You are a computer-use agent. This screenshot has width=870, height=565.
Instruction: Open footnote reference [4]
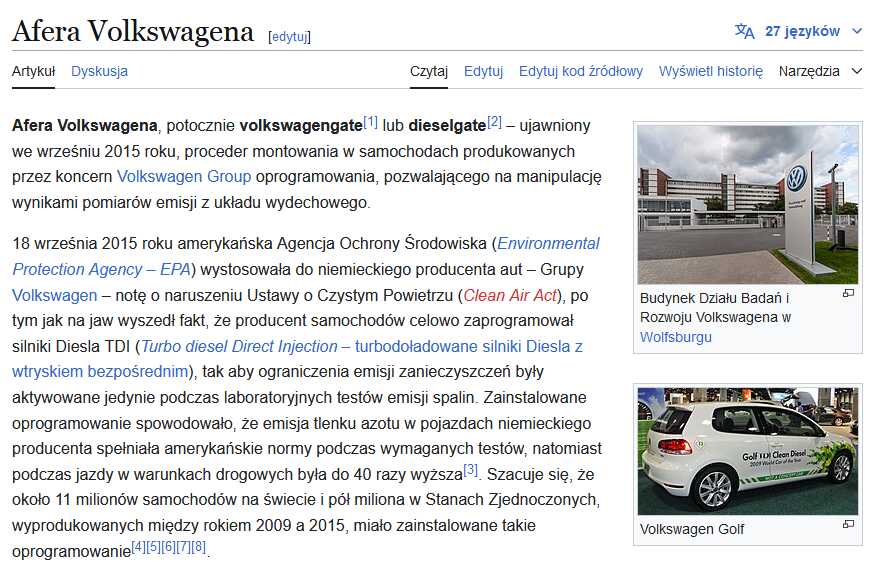tap(139, 547)
